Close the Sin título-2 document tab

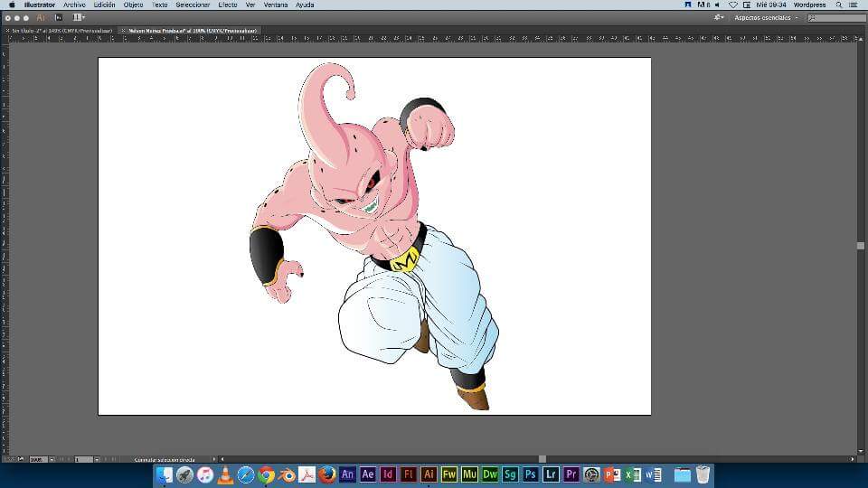click(x=7, y=31)
